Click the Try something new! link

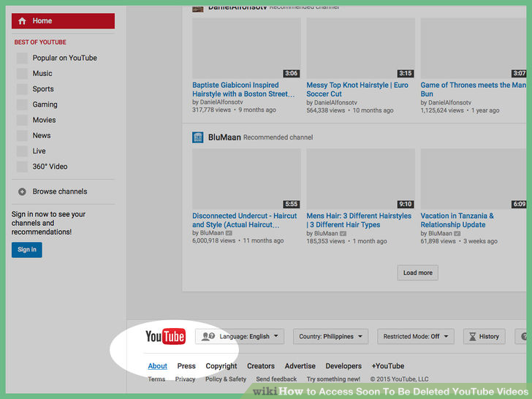[x=333, y=379]
